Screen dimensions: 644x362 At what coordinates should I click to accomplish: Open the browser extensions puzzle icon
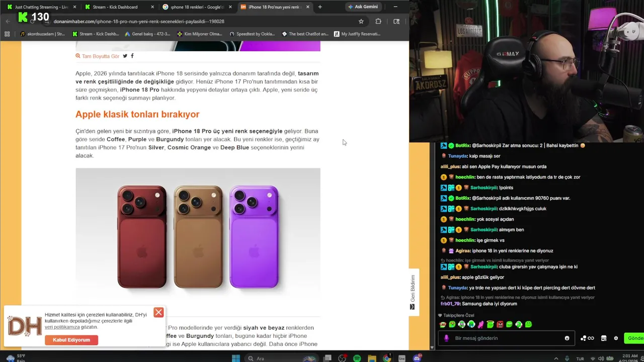(x=378, y=22)
